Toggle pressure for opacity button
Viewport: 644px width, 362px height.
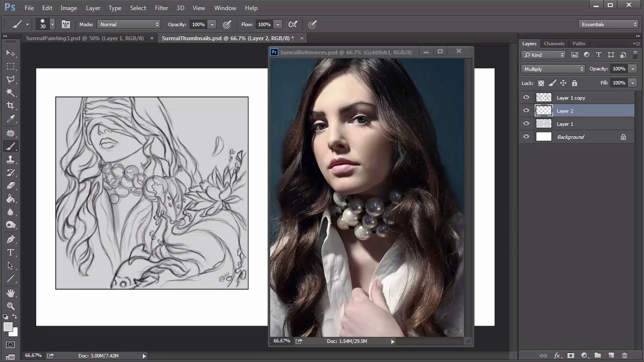[x=227, y=24]
